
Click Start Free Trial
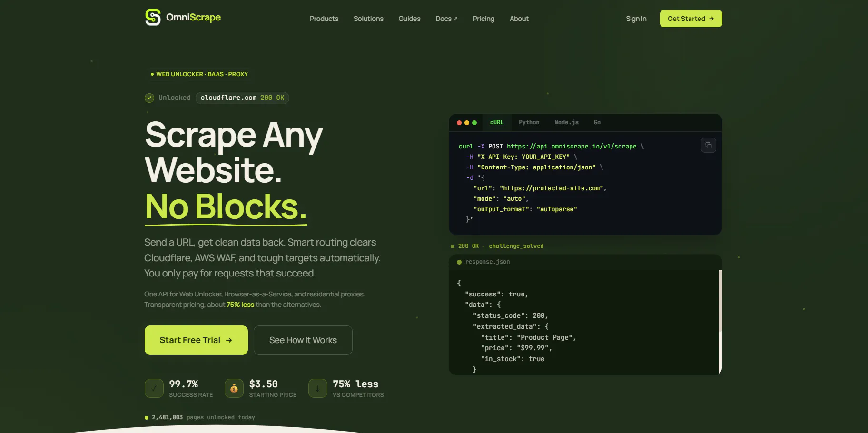(196, 340)
